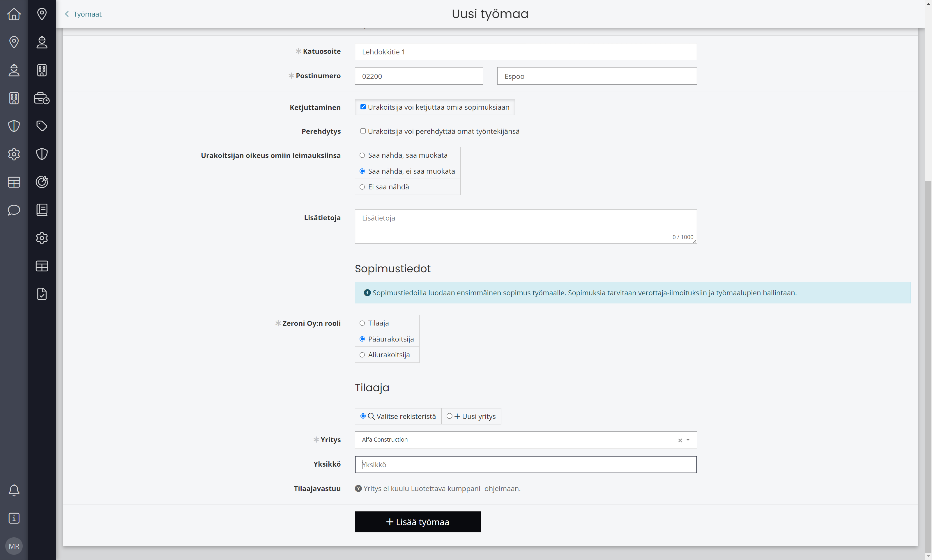
Task: Check Urakoitsija voi perehdyttää omat työntekijänsä
Action: 363,131
